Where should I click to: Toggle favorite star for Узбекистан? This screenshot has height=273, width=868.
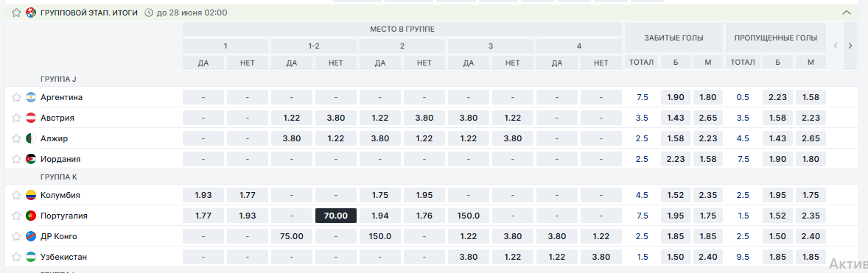point(17,257)
